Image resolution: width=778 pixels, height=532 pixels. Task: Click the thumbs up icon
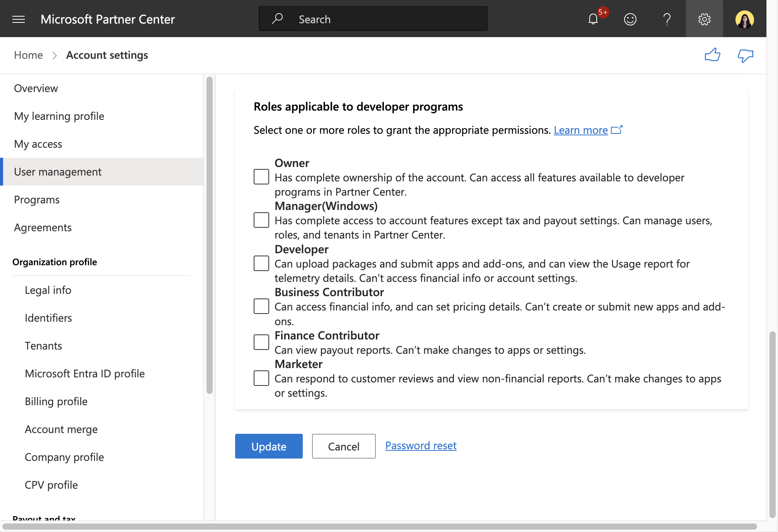coord(712,55)
